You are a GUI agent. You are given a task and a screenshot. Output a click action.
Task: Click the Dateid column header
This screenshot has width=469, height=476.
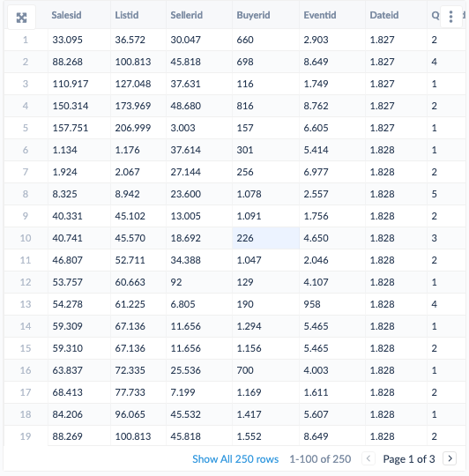pos(384,15)
